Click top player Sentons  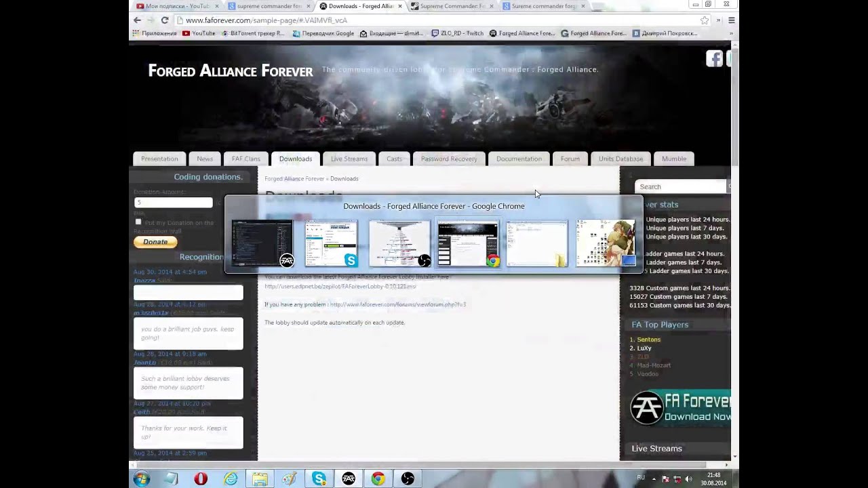[x=648, y=340]
